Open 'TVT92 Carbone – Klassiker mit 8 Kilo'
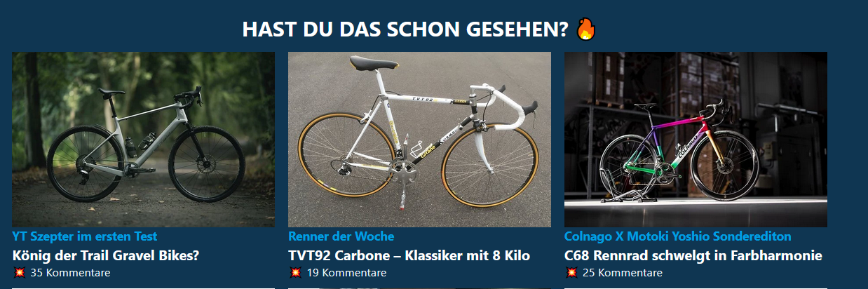This screenshot has width=868, height=289. 409,255
